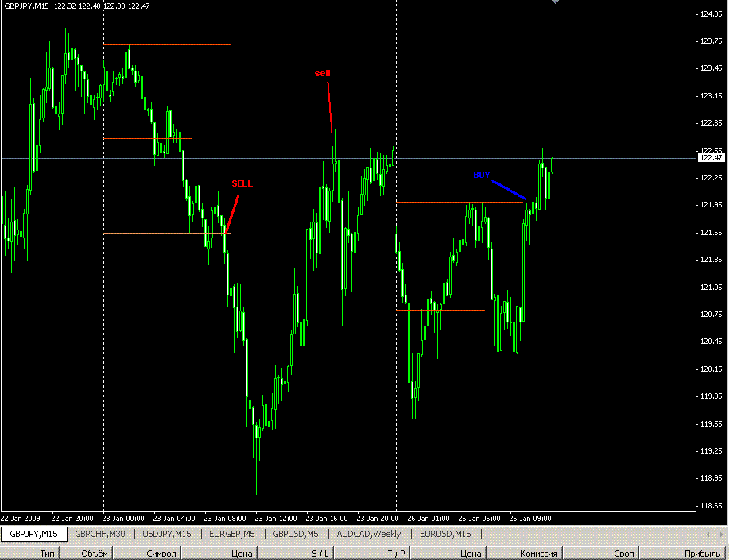Open the GBPUSD,M5 chart tab
The width and height of the screenshot is (729, 560).
click(x=296, y=534)
